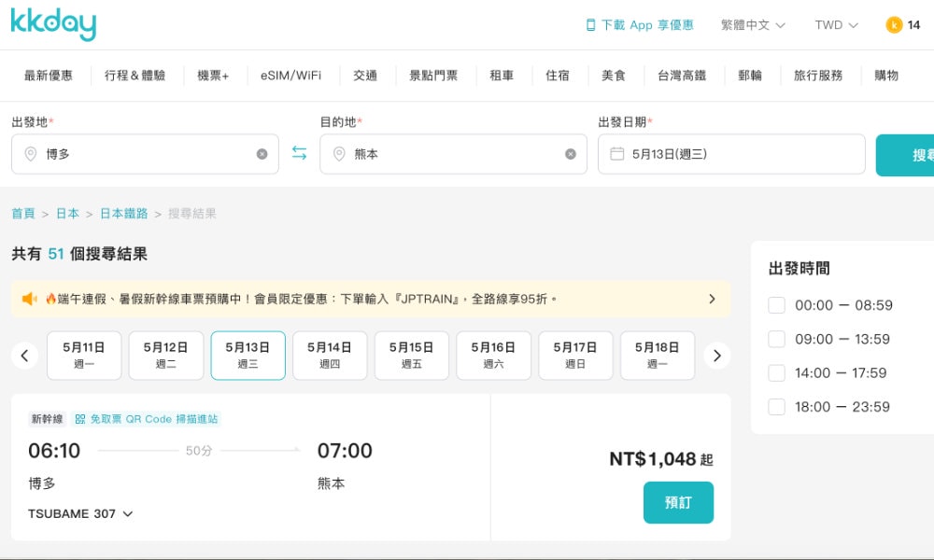Click the megaphone icon in promo banner
The width and height of the screenshot is (934, 560).
click(x=29, y=299)
